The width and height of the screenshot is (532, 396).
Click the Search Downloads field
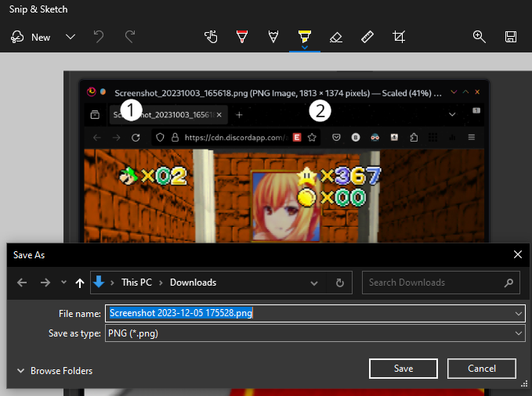coord(441,283)
